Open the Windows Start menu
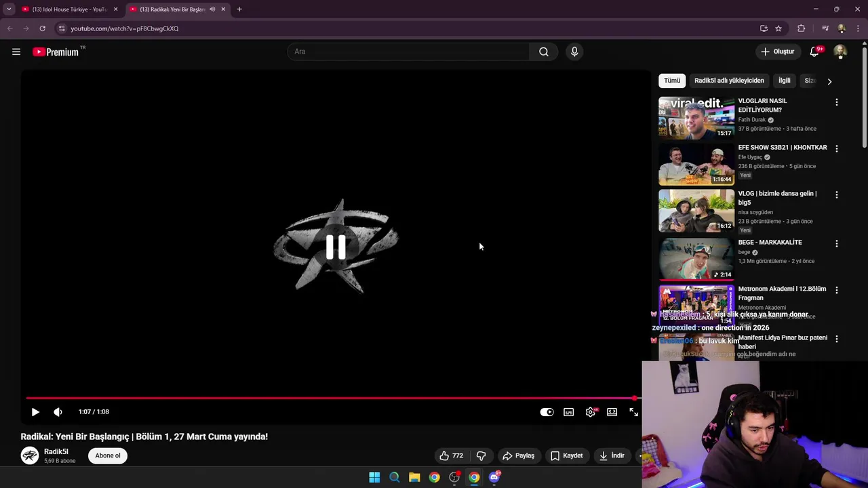868x488 pixels. pos(374,477)
